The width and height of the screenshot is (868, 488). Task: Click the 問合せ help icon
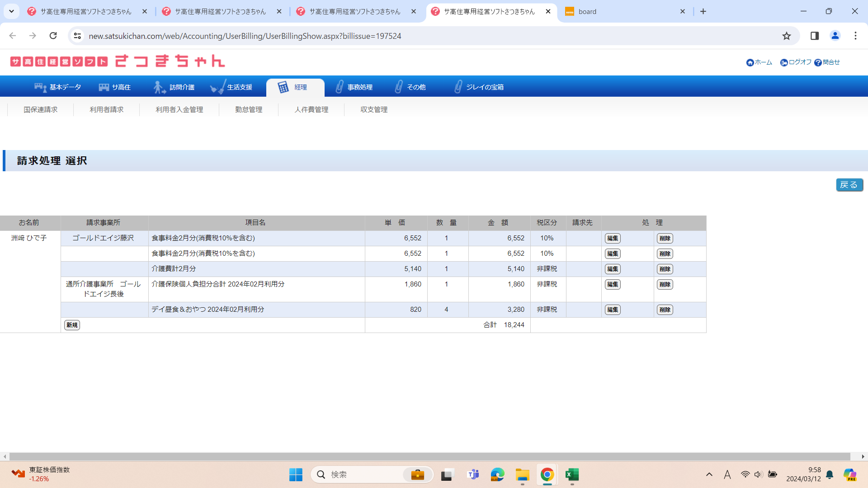click(818, 62)
